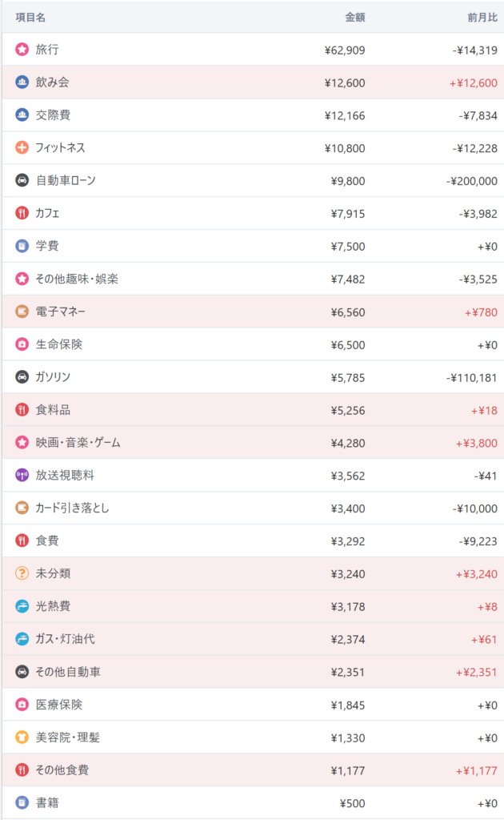Viewport: 504px width, 820px height.
Task: Click the ¥62,909 amount for 旅行
Action: [x=345, y=50]
